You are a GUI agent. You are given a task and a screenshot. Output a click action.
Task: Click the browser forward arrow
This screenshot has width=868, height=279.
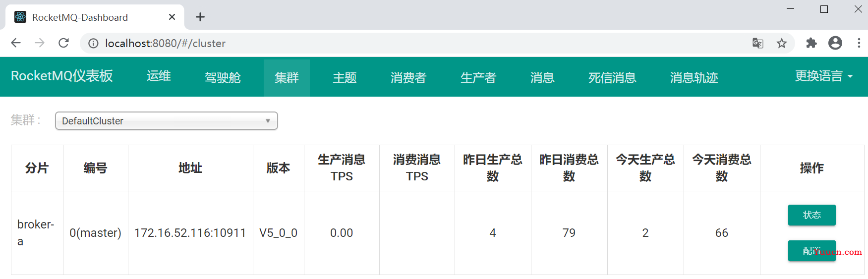[40, 43]
